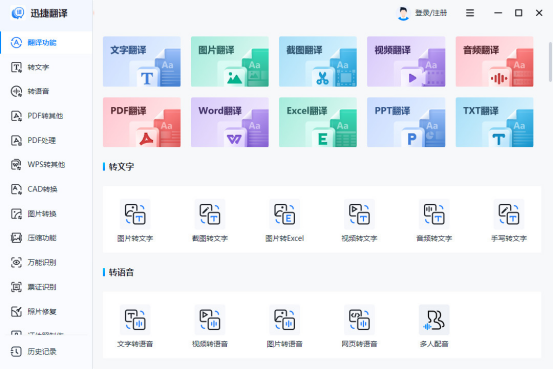Screen dimensions: 553x369
Task: Click the 图片转文字 icon
Action: (x=135, y=214)
